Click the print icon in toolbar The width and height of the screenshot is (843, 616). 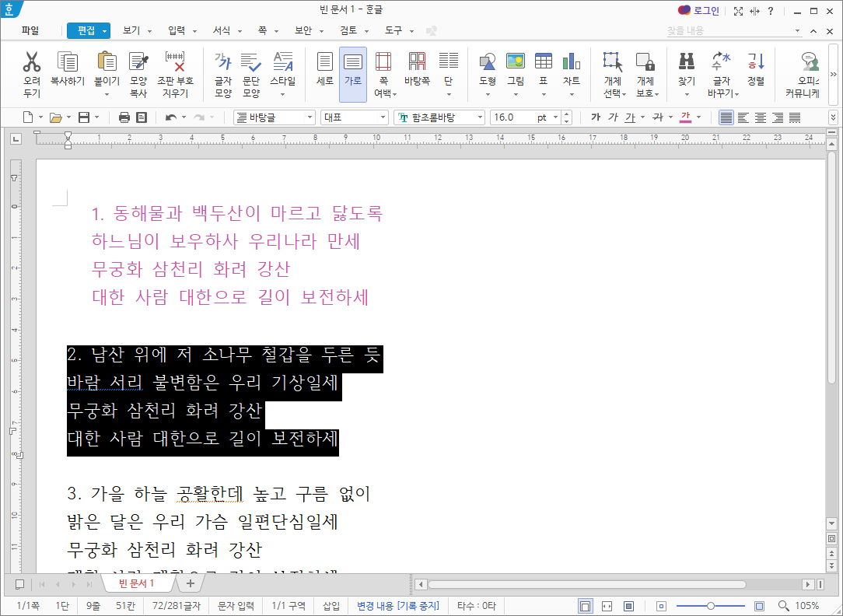124,117
